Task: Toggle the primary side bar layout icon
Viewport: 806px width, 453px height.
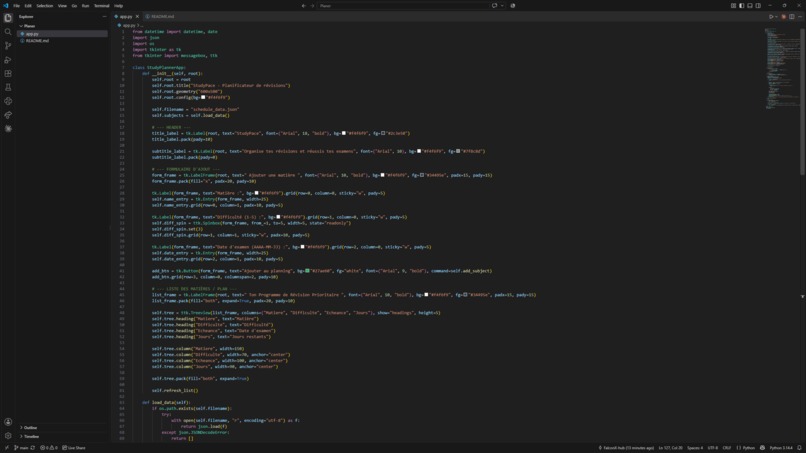Action: tap(742, 6)
